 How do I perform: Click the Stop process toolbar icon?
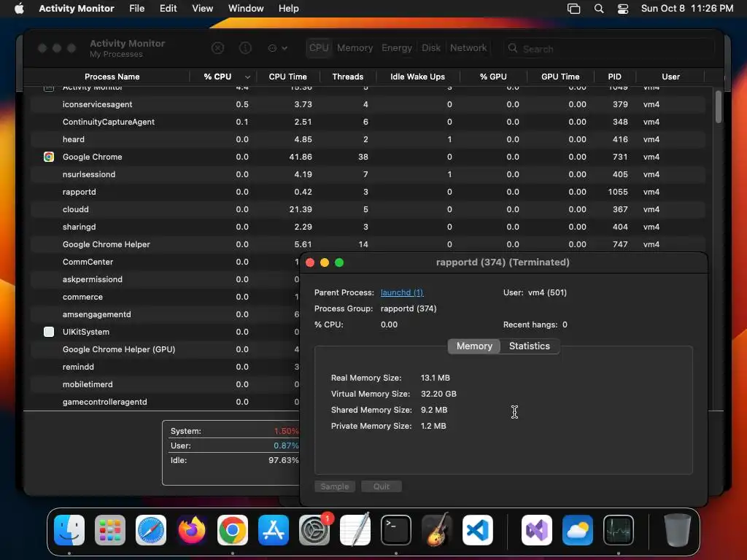[x=217, y=48]
